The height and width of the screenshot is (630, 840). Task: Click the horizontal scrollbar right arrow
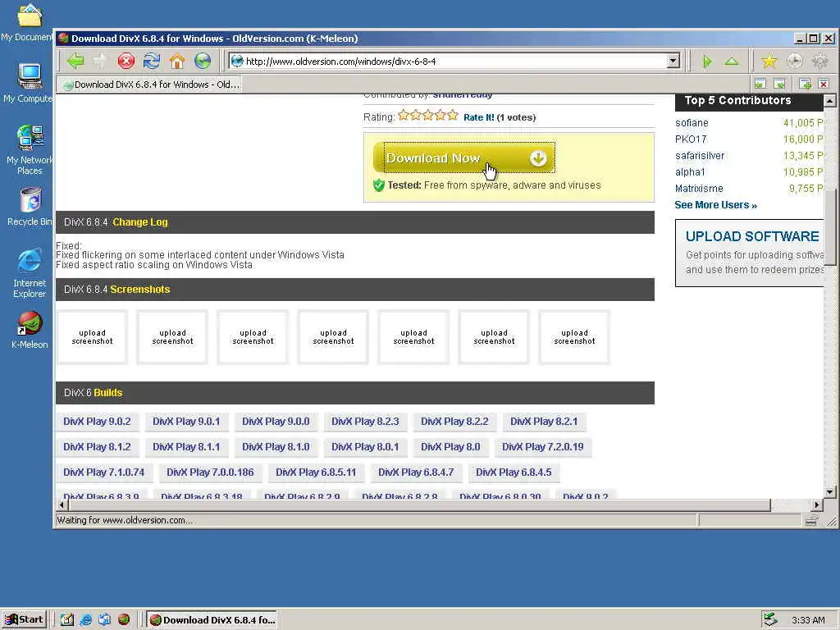(817, 504)
